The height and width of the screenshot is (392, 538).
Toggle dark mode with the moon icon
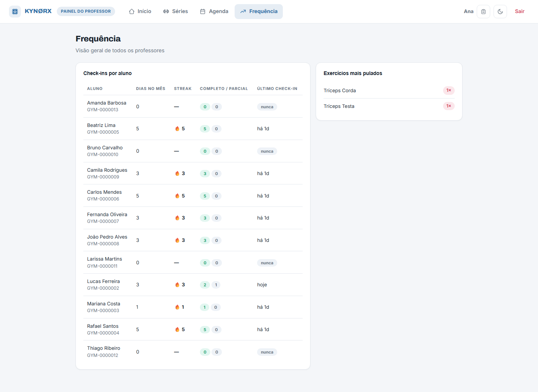click(500, 12)
